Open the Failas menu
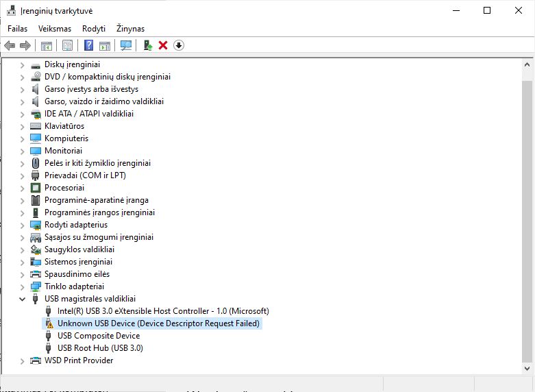Viewport: 535px width, 392px height. point(17,29)
